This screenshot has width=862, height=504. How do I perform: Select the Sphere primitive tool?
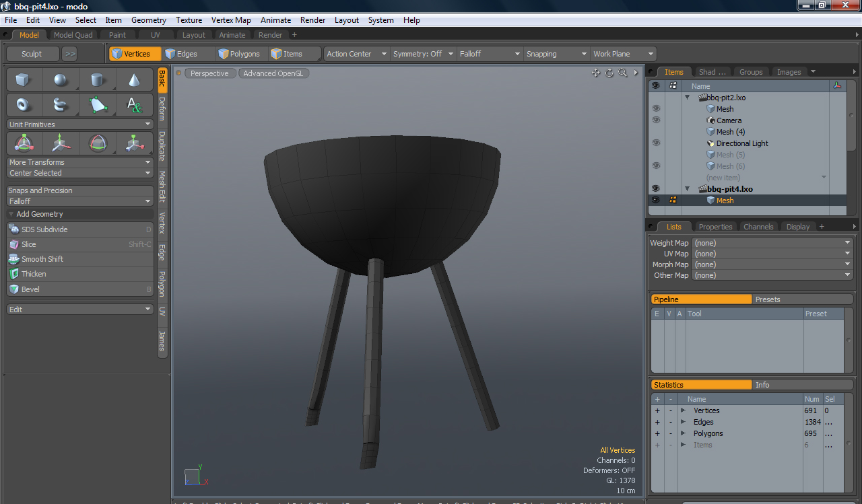coord(61,80)
